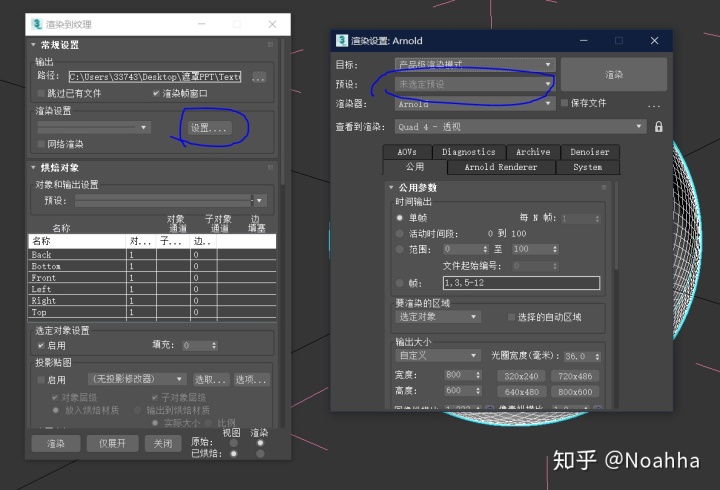Switch to the System tab
720x490 pixels.
point(588,167)
